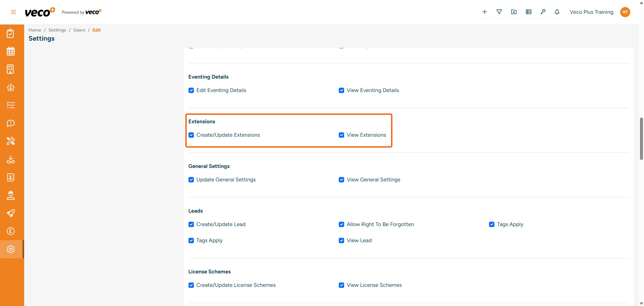Navigate to Home via the breadcrumb link
Viewport: 644px width, 306px height.
pos(35,30)
